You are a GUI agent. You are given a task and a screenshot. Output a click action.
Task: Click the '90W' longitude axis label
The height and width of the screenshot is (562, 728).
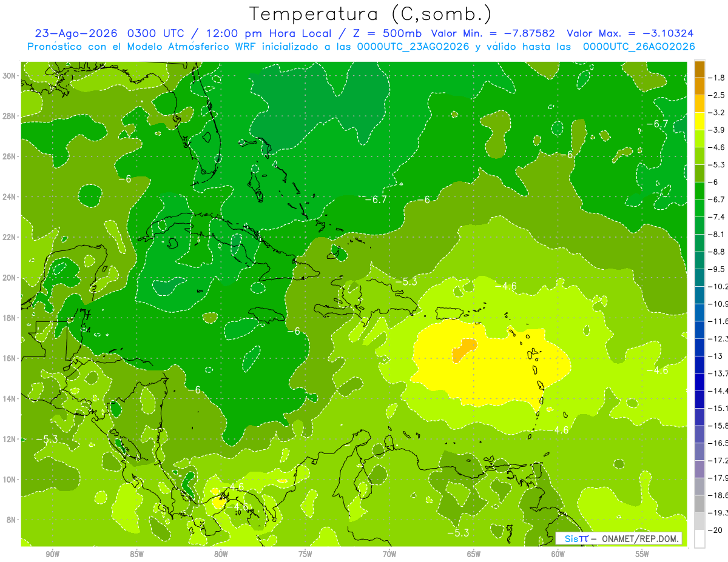point(53,555)
